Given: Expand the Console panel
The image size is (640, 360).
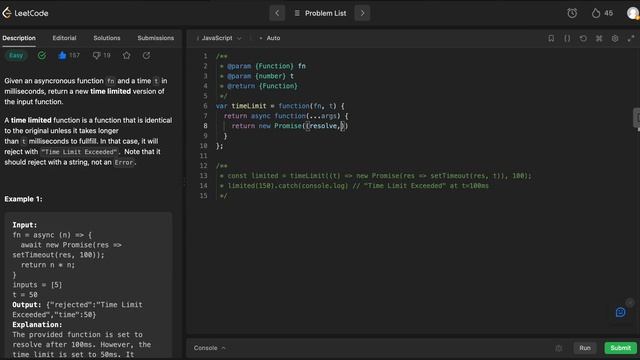Looking at the screenshot, I should pyautogui.click(x=209, y=348).
